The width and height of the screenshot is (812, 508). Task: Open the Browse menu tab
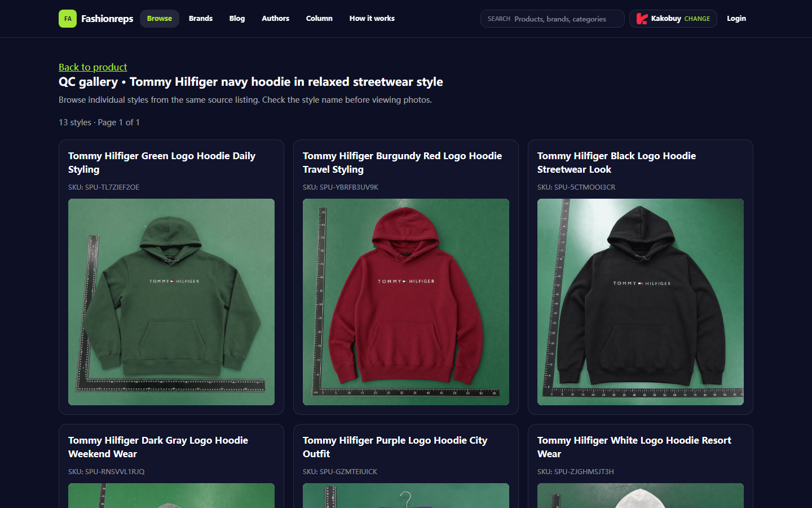pyautogui.click(x=160, y=19)
